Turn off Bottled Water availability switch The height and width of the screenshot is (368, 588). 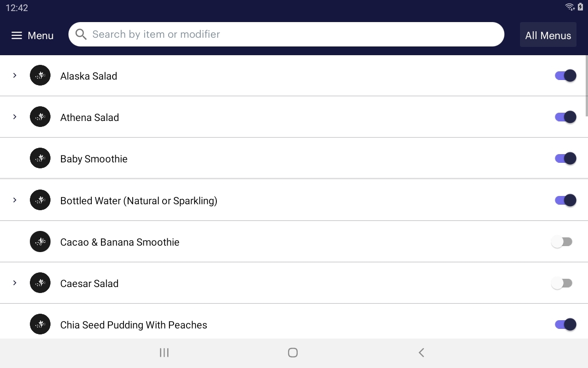(x=565, y=200)
